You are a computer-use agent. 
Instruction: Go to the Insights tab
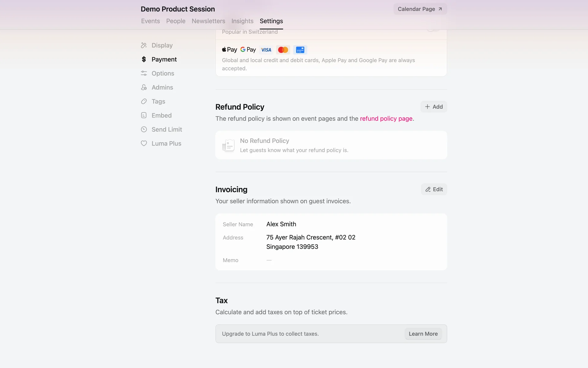point(242,21)
